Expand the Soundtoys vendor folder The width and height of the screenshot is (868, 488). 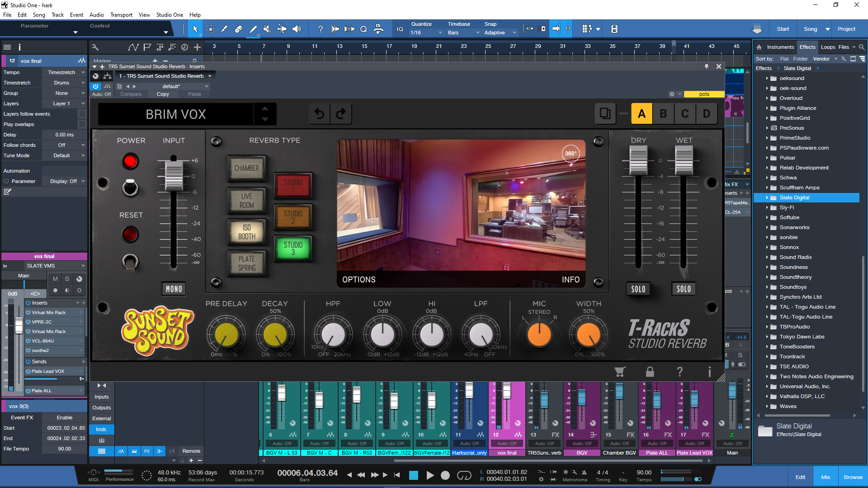(x=767, y=287)
